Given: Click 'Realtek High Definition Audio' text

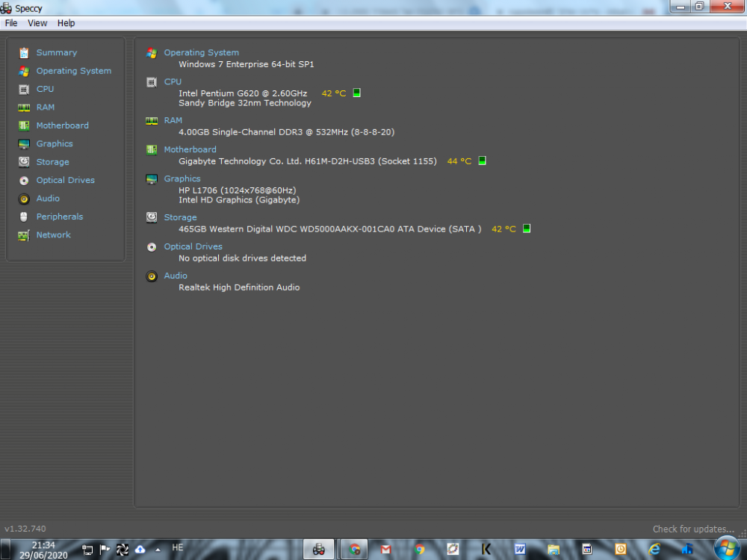Looking at the screenshot, I should 239,287.
